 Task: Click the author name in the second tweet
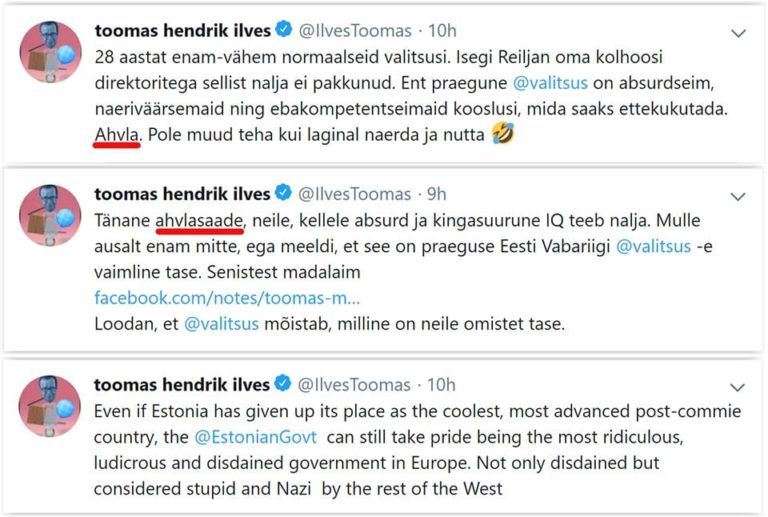(x=181, y=193)
